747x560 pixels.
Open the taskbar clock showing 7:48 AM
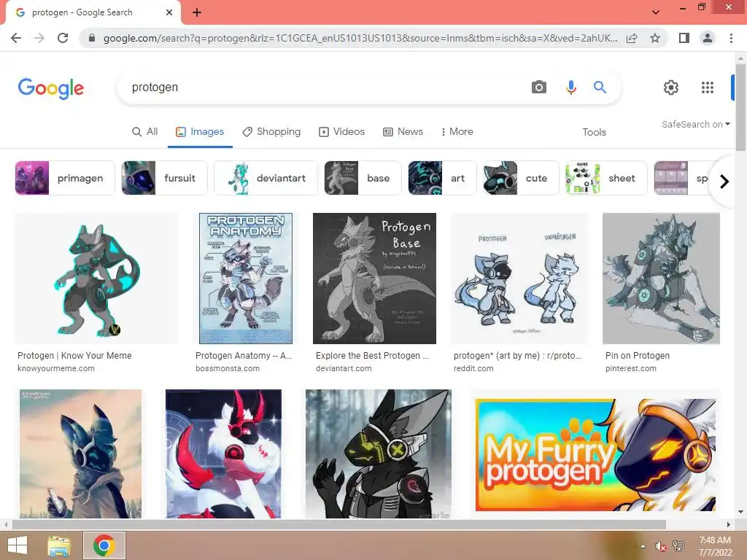coord(715,546)
